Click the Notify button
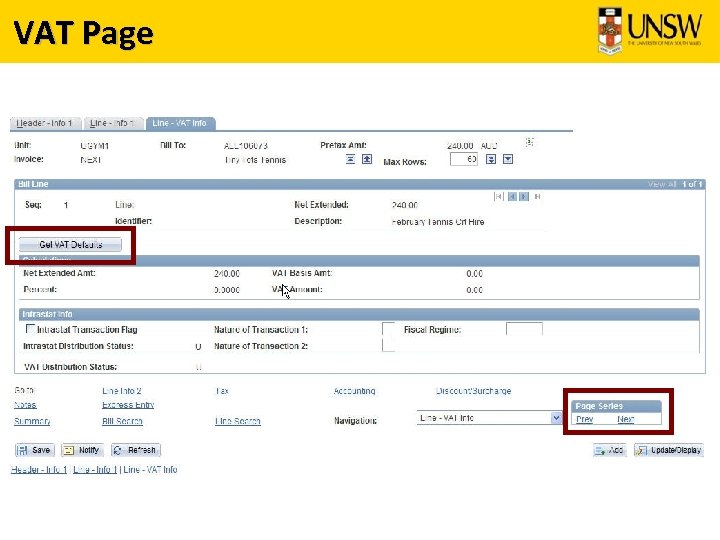This screenshot has height=540, width=720. click(82, 450)
